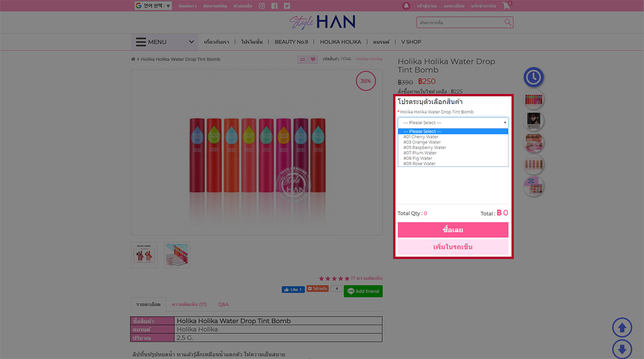644x359 pixels.
Task: Select the second product gallery thumbnail
Action: point(177,255)
